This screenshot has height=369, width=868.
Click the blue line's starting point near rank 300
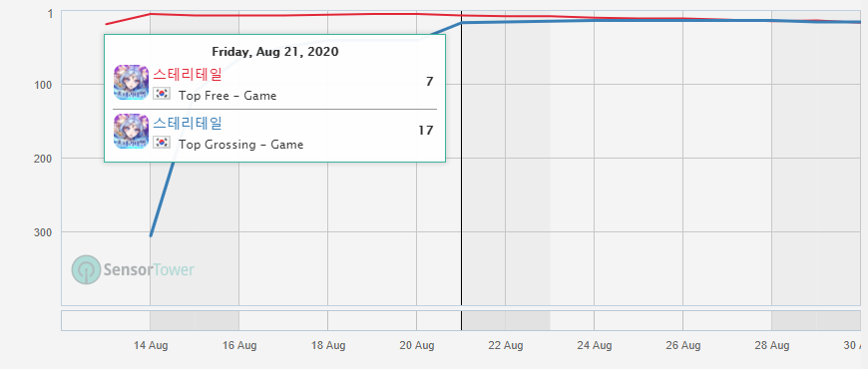click(151, 235)
